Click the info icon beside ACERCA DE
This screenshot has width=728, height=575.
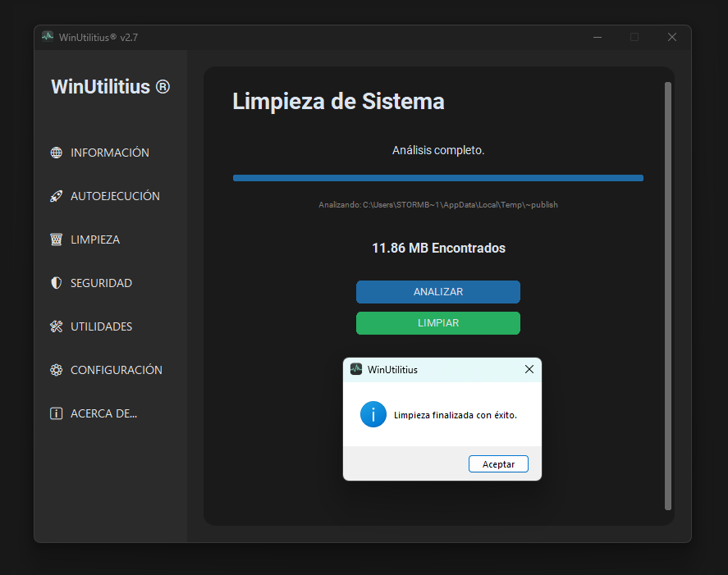56,413
